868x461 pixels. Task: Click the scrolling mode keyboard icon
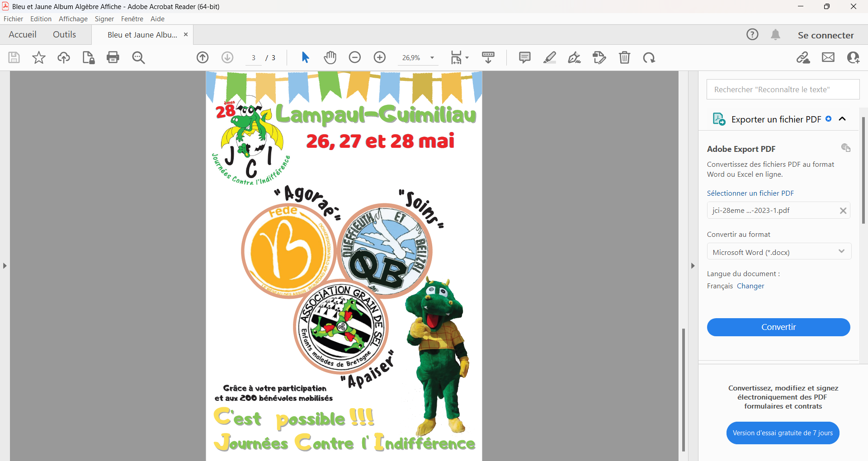coord(488,57)
